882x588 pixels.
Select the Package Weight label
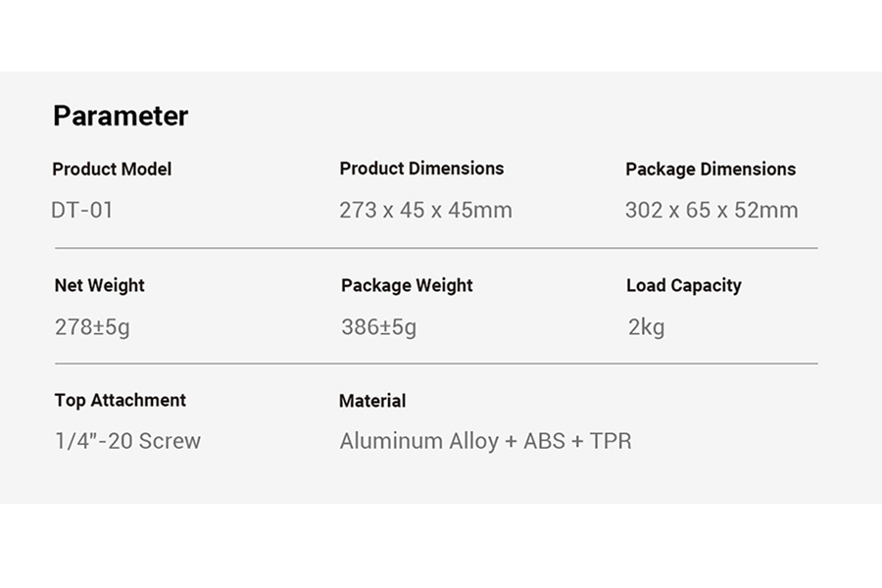(407, 286)
